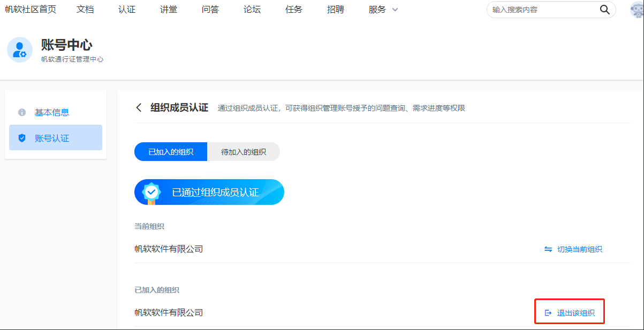The height and width of the screenshot is (330, 644).
Task: Open the 文档 menu item
Action: (x=85, y=10)
